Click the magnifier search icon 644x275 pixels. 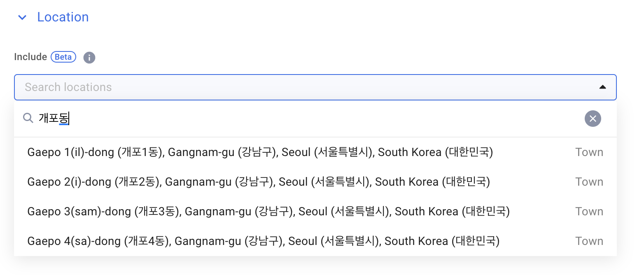pos(28,119)
